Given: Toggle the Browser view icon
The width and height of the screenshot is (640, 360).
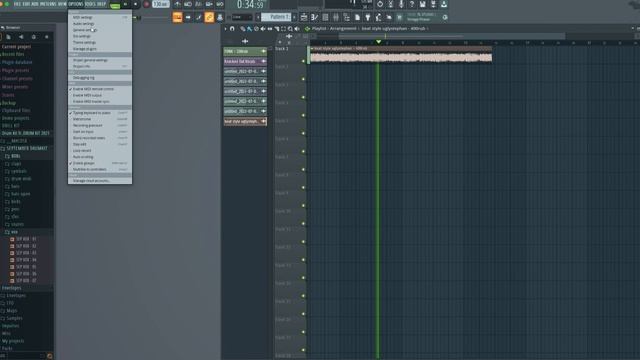Looking at the screenshot, I should 347,17.
